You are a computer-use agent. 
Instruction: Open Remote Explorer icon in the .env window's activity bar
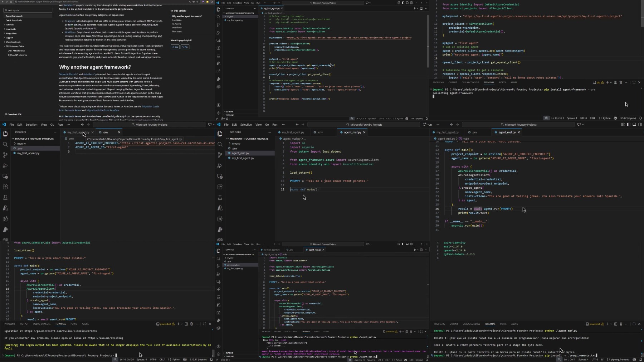click(x=5, y=176)
